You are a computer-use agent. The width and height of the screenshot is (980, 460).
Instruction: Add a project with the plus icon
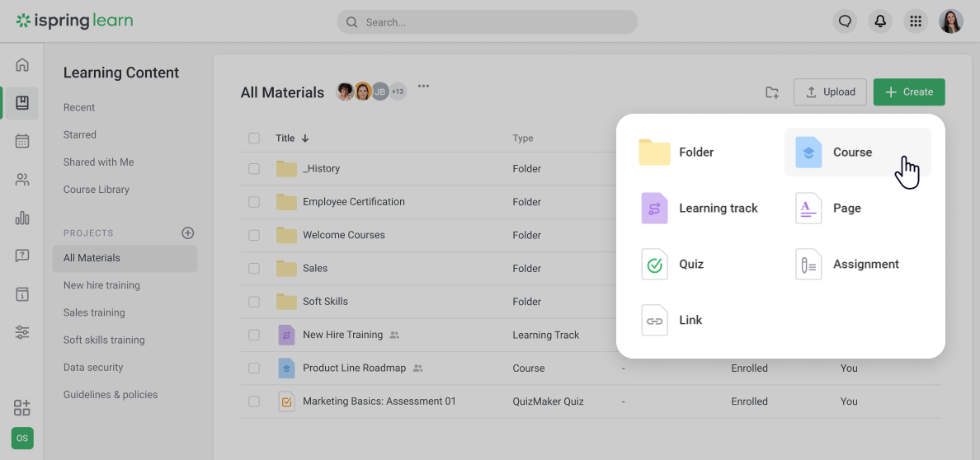187,233
